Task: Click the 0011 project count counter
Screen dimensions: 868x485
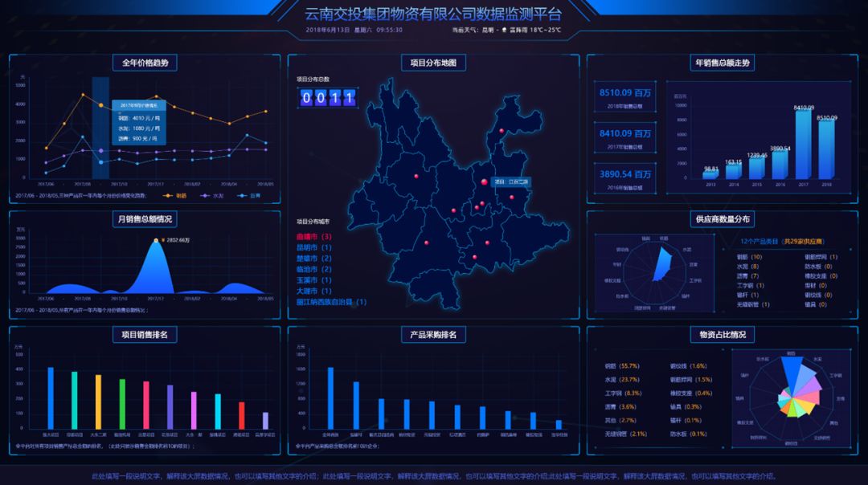Action: tap(328, 96)
